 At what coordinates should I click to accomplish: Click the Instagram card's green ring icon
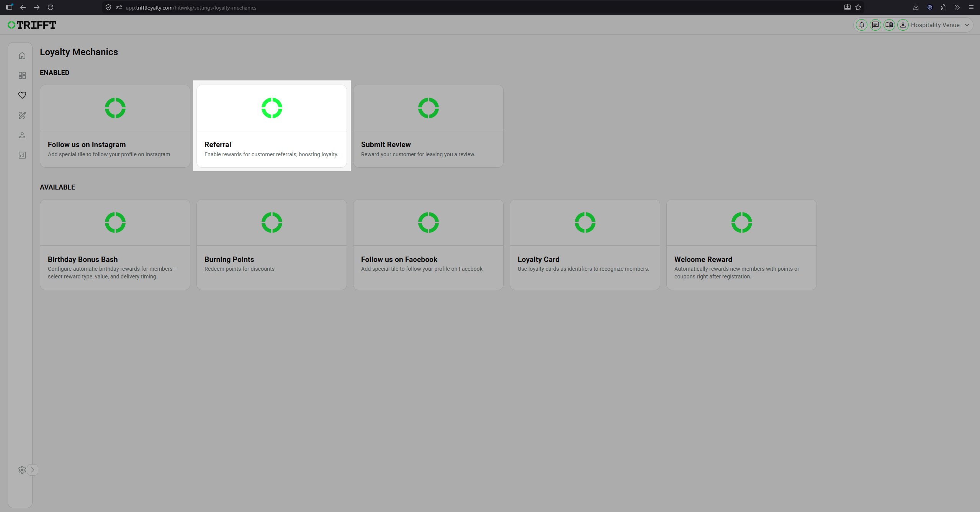pos(115,108)
